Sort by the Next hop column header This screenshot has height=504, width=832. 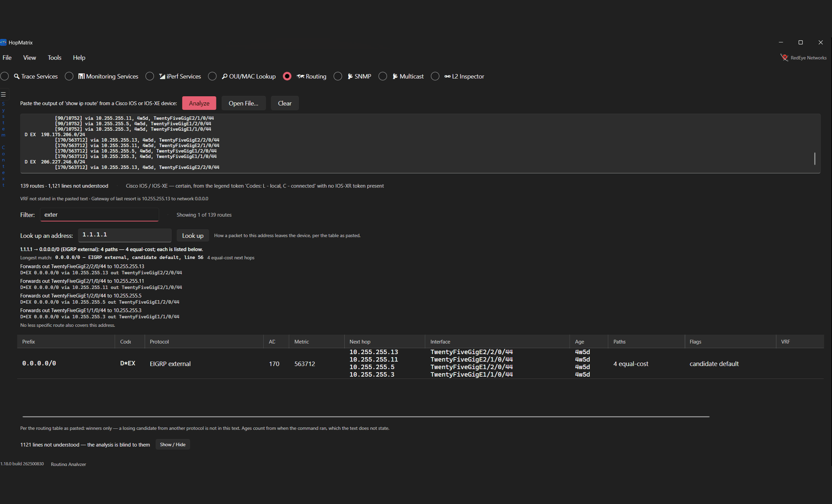(385, 342)
